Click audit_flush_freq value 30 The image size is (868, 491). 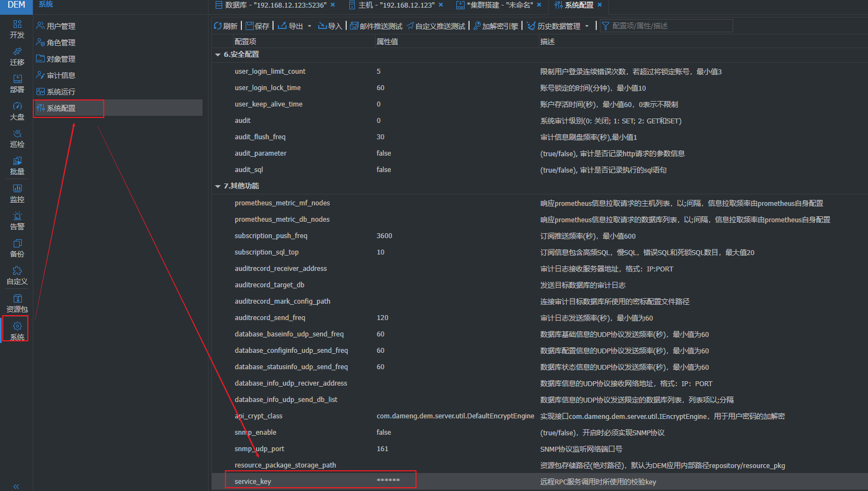pyautogui.click(x=381, y=137)
